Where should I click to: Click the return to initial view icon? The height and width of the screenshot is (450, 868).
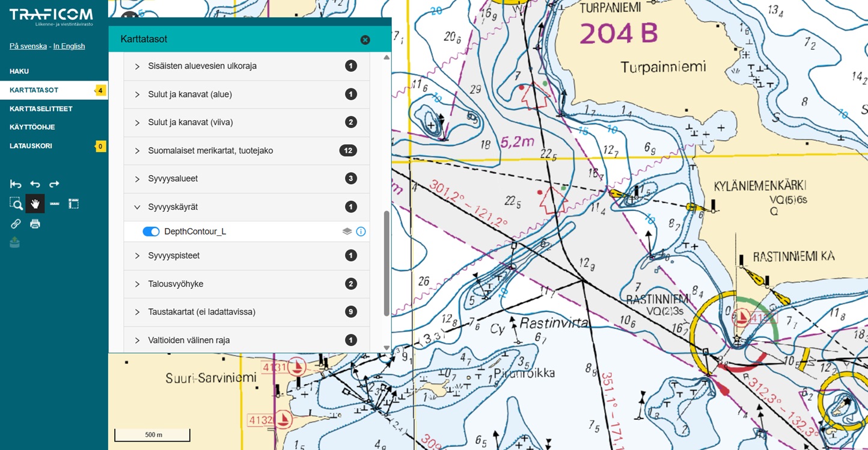coord(16,184)
